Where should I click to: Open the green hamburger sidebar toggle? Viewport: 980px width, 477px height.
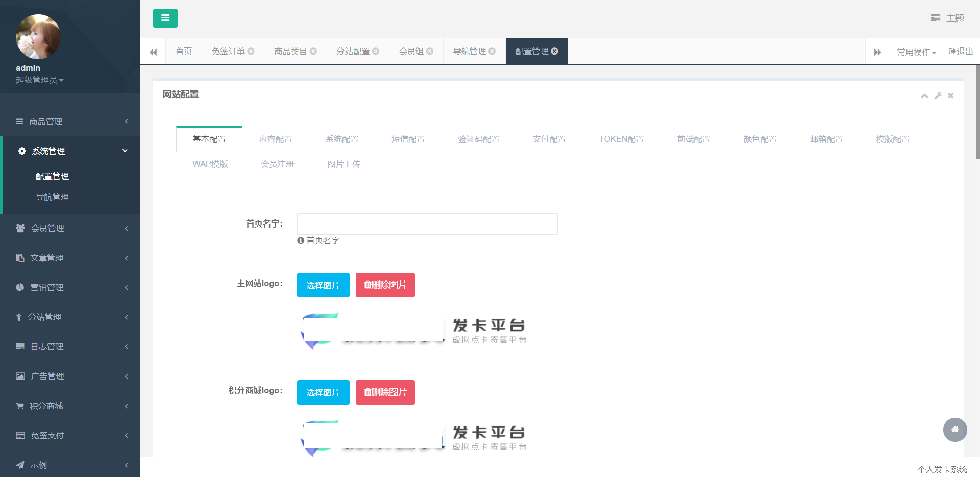[x=165, y=18]
